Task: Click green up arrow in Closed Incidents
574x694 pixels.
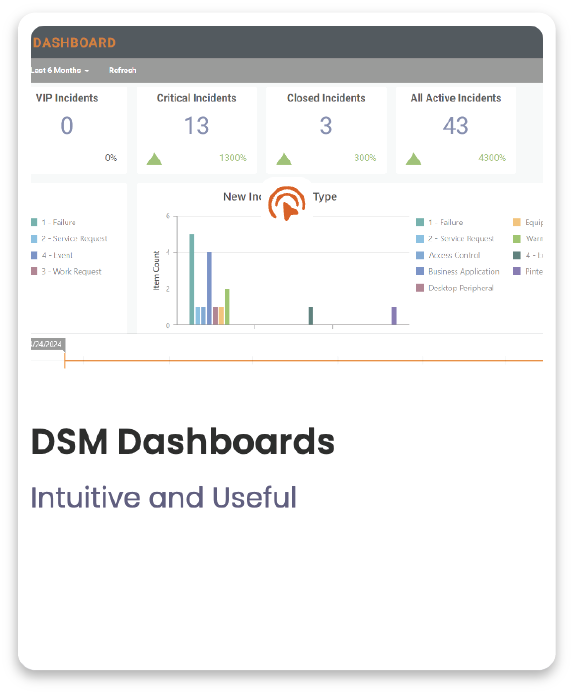Action: (284, 159)
